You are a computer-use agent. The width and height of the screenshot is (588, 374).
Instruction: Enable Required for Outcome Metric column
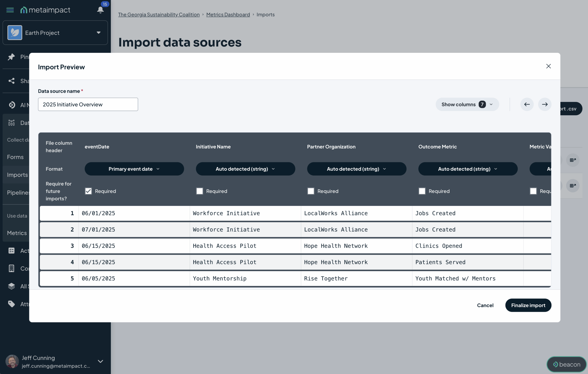tap(422, 191)
